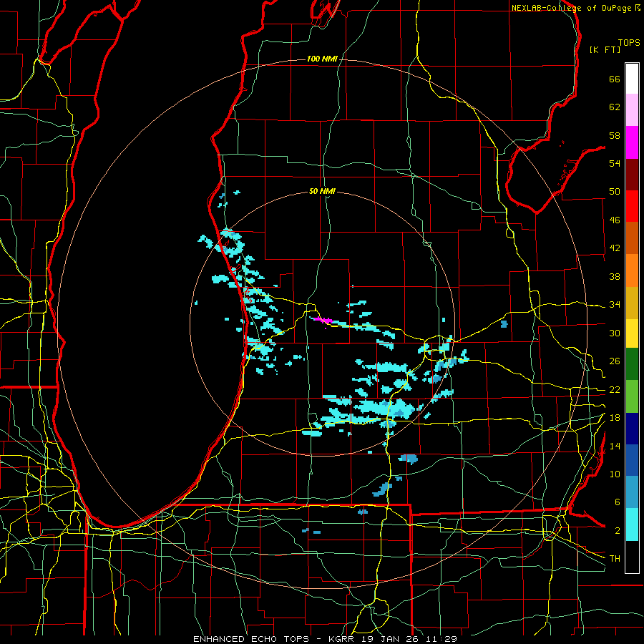This screenshot has height=644, width=644.
Task: Click the dark green 26 kft swatch
Action: click(x=632, y=364)
